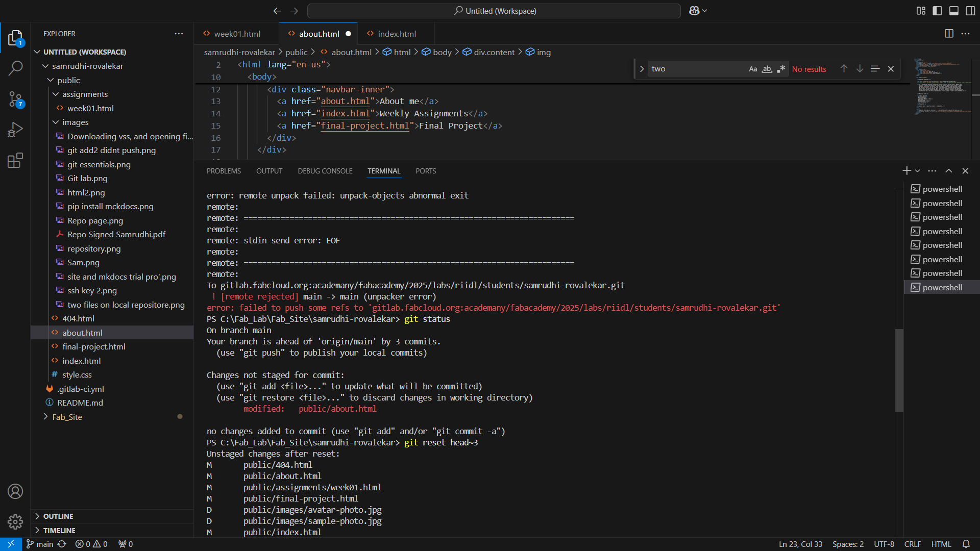The width and height of the screenshot is (980, 551).
Task: Open Source Control view with 7 changes
Action: coord(15,99)
